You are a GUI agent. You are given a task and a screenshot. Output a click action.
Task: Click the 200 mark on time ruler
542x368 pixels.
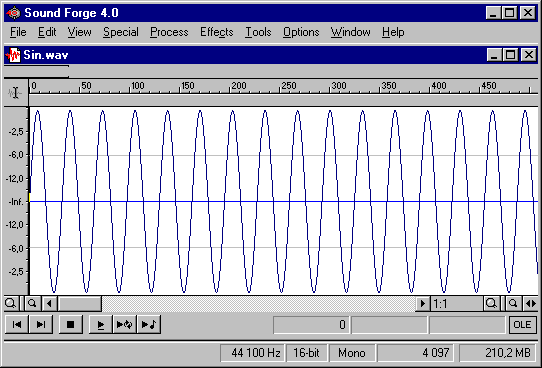pos(239,86)
